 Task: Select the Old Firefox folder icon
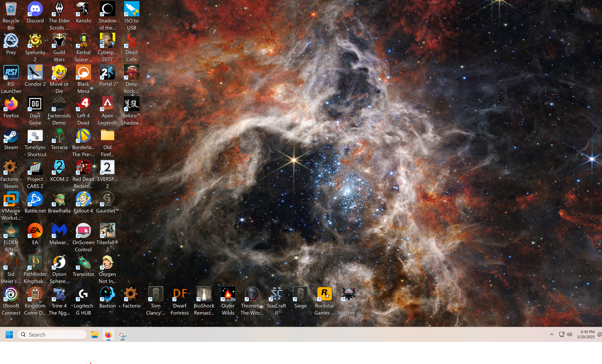pos(107,137)
